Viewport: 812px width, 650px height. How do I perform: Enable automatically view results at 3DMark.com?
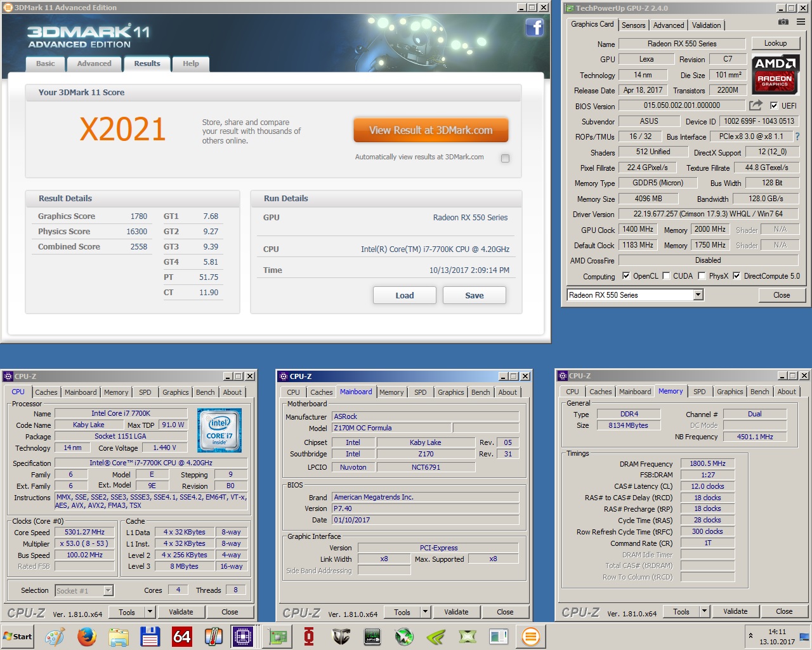pyautogui.click(x=505, y=158)
